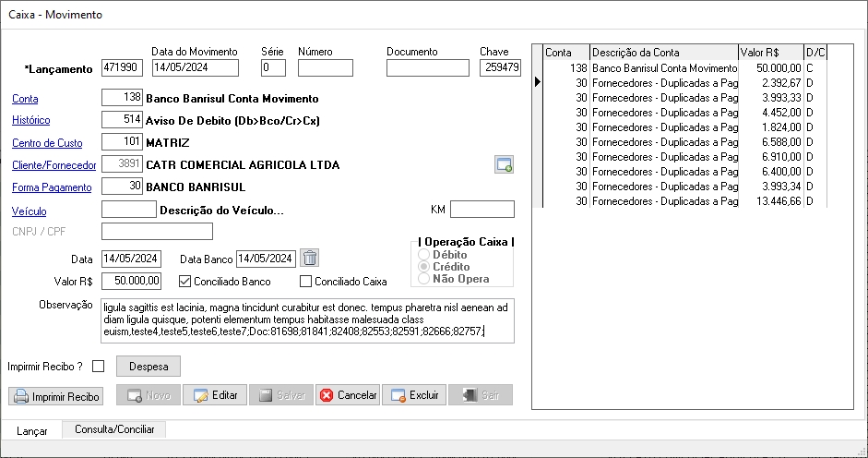The image size is (868, 458).
Task: Clear Data Banco with the trash icon
Action: (310, 258)
